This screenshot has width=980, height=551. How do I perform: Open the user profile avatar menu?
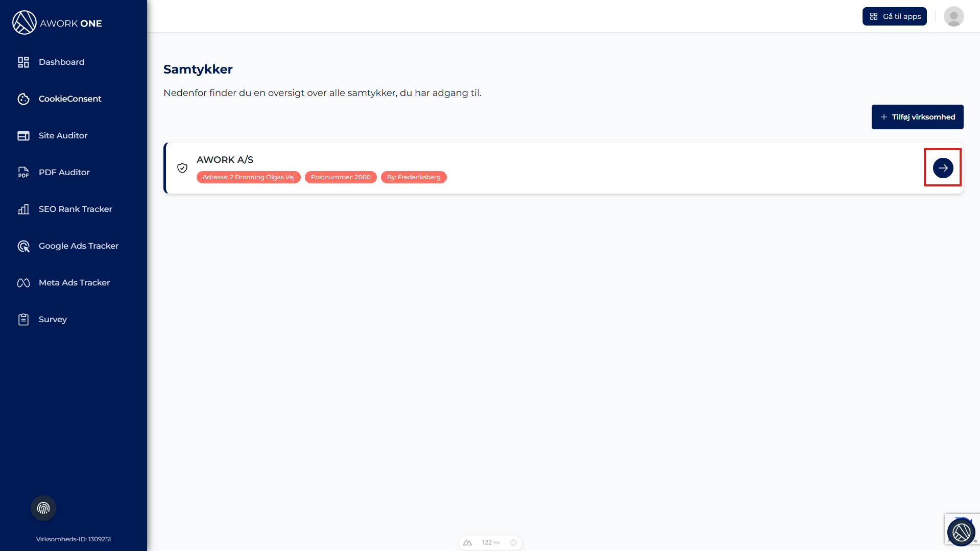(x=953, y=16)
